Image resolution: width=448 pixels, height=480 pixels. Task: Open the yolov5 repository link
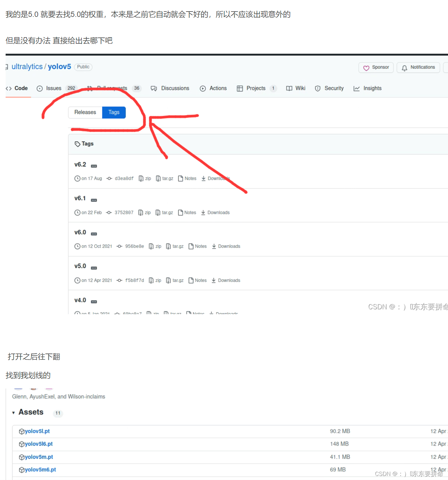[x=59, y=67]
